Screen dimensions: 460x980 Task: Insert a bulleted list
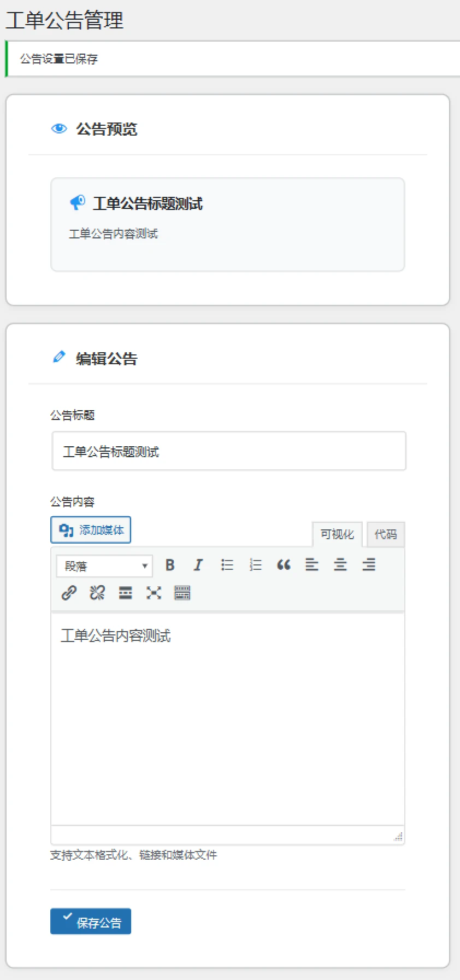point(227,565)
